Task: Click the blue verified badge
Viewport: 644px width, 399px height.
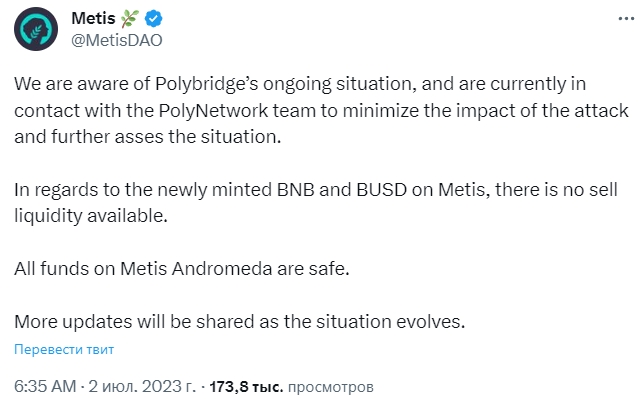Action: [x=154, y=19]
